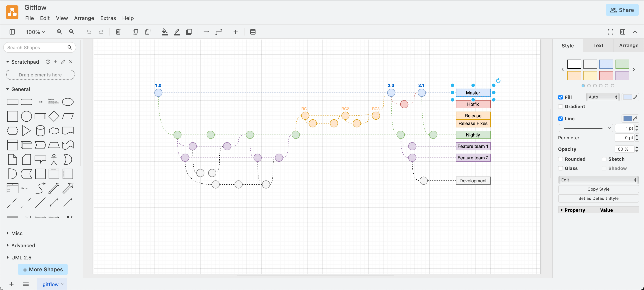644x290 pixels.
Task: Open the Line Color tool
Action: pyautogui.click(x=177, y=32)
